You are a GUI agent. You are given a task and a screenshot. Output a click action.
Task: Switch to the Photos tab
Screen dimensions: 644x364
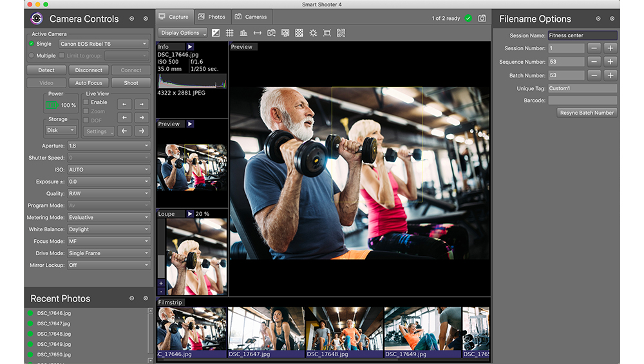(212, 17)
